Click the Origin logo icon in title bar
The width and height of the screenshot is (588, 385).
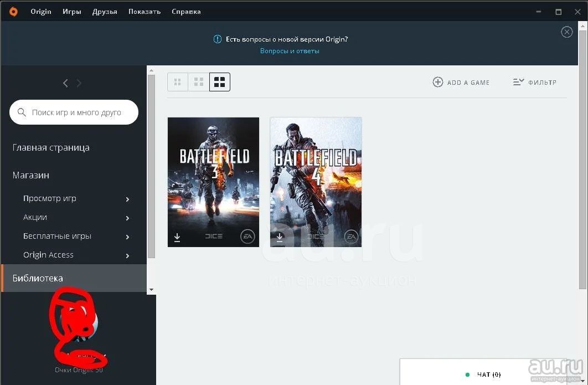pos(13,12)
